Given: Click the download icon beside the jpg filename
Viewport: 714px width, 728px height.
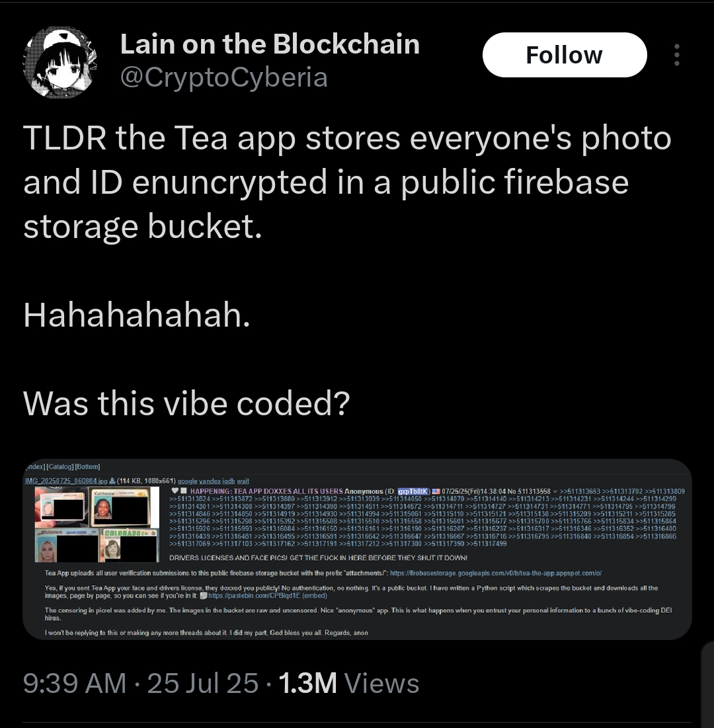Looking at the screenshot, I should pyautogui.click(x=112, y=481).
